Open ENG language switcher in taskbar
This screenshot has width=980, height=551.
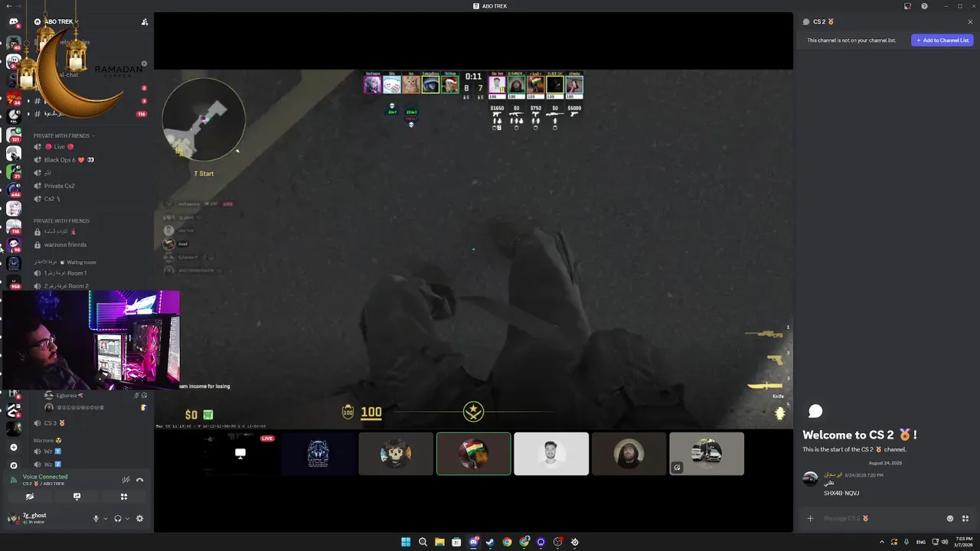tap(920, 542)
